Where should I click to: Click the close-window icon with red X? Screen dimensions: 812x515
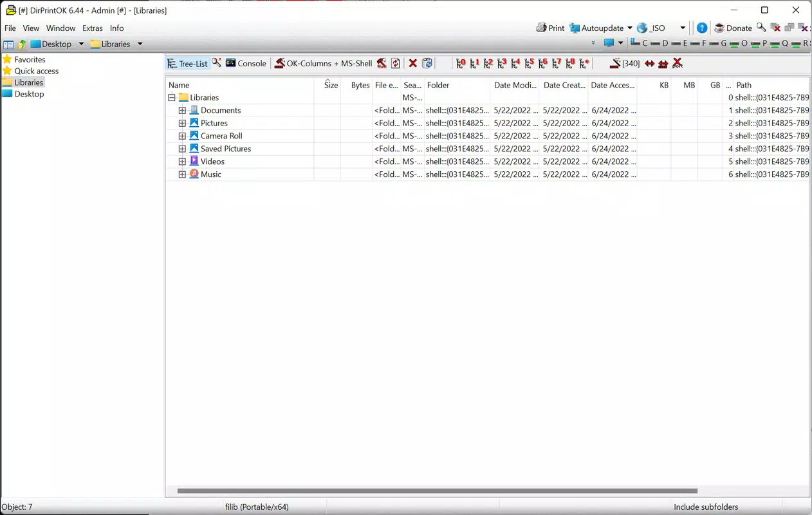(775, 28)
